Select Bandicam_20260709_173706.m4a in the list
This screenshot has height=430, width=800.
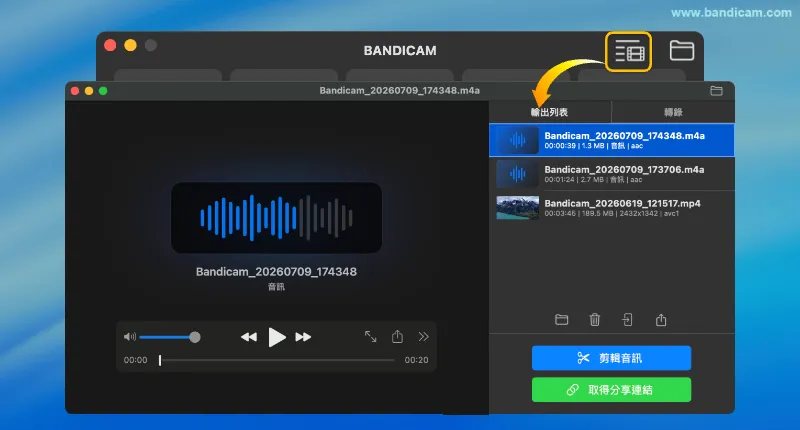612,174
